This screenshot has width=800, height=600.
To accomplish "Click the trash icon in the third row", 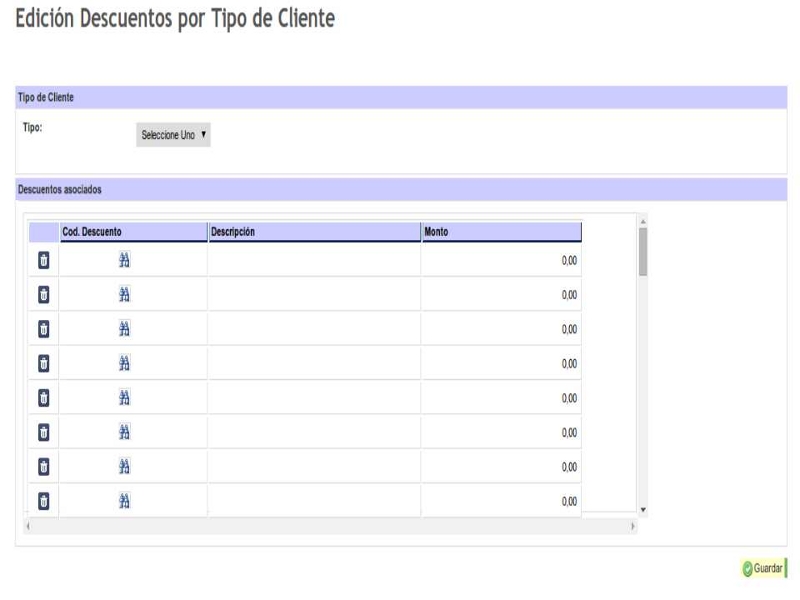I will (43, 329).
